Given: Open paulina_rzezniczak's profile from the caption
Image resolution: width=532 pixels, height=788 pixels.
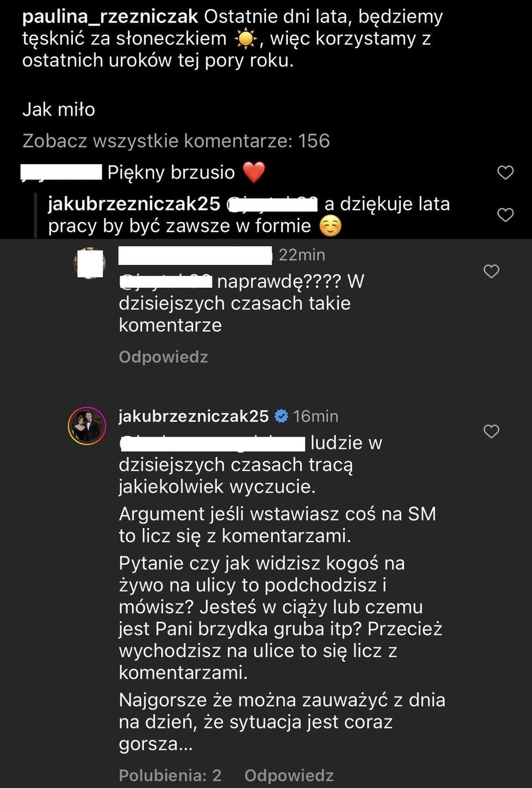Looking at the screenshot, I should point(110,16).
